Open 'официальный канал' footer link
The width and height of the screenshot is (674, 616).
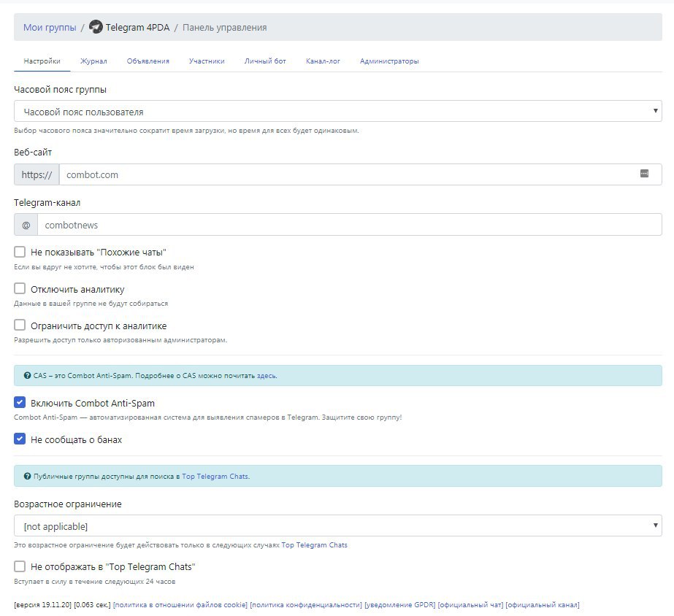tap(543, 605)
